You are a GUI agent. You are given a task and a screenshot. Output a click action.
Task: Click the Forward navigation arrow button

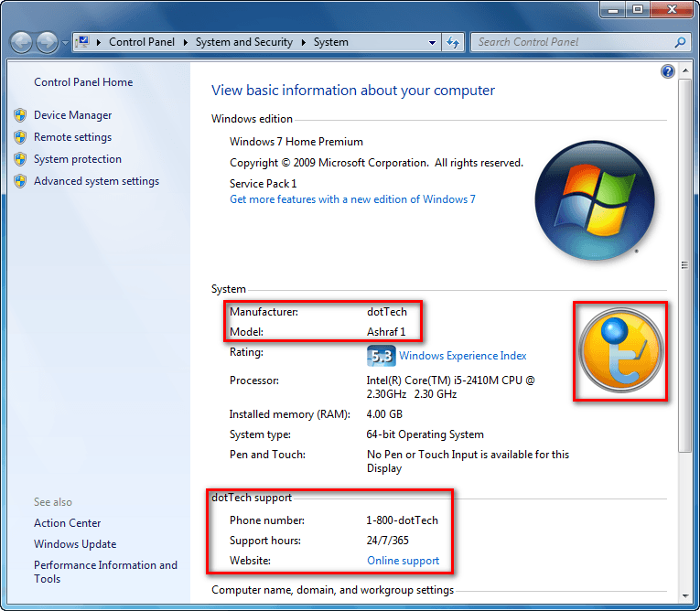[x=47, y=42]
